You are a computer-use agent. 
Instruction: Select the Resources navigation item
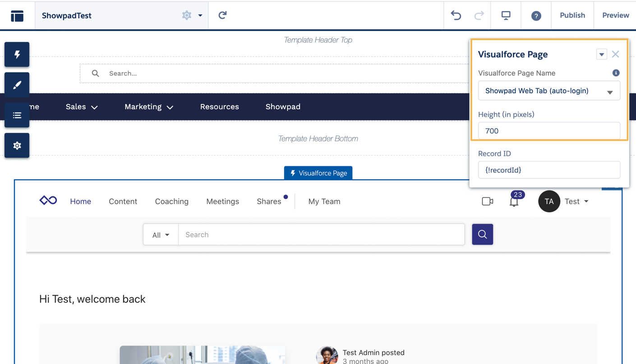coord(220,107)
